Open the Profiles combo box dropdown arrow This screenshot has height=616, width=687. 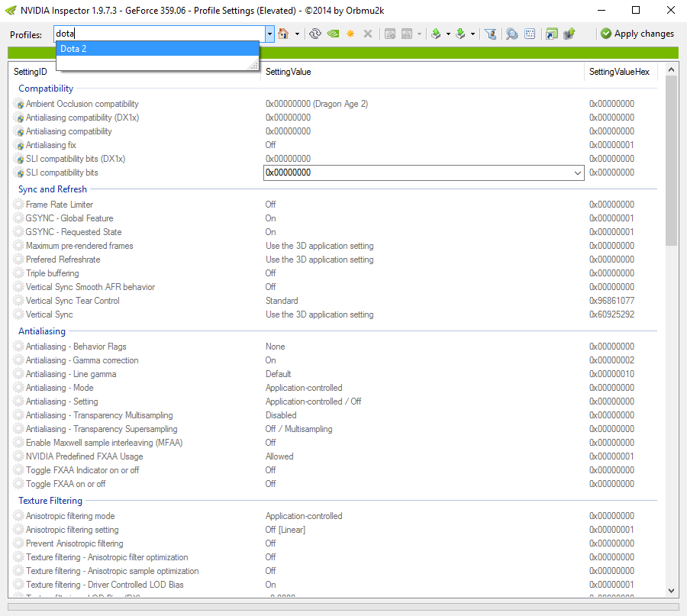(269, 34)
